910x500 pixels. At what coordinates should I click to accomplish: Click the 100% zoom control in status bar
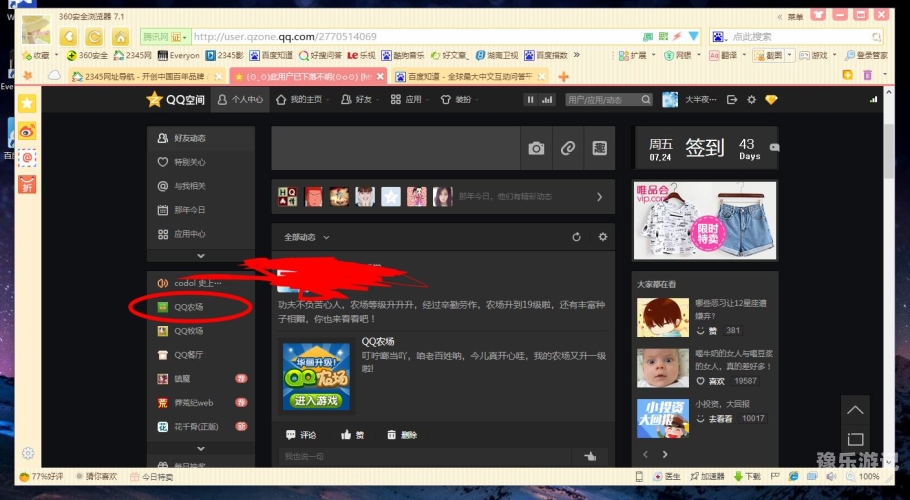863,476
